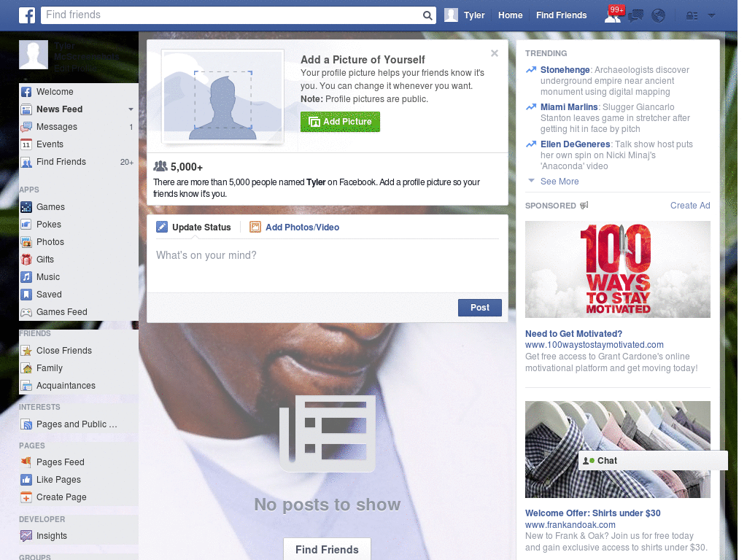Image resolution: width=747 pixels, height=560 pixels.
Task: Open the Events calendar icon
Action: pos(26,144)
